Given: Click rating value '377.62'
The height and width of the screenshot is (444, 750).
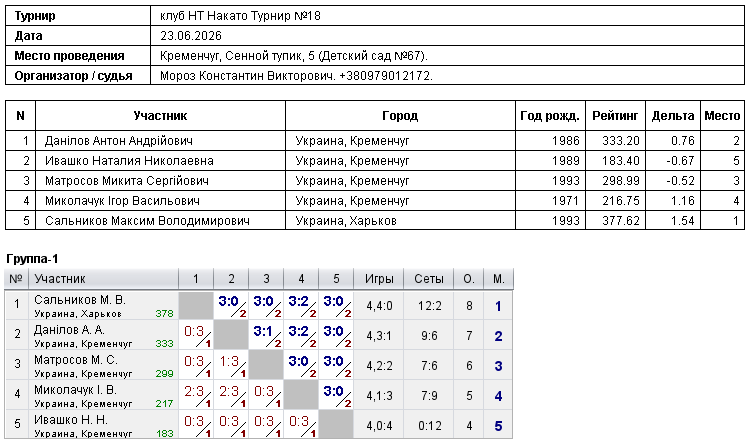Looking at the screenshot, I should (620, 221).
